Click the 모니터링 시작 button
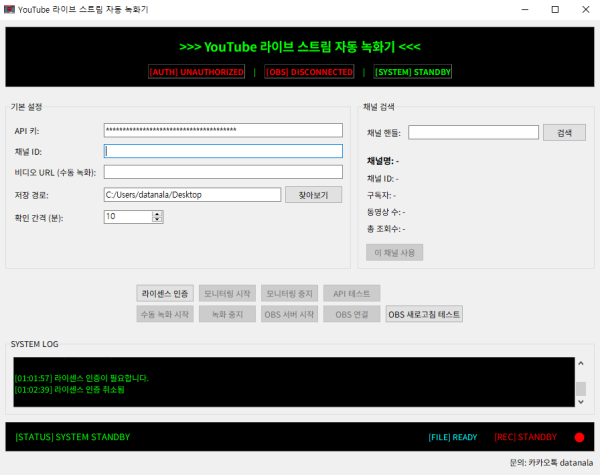 tap(227, 294)
